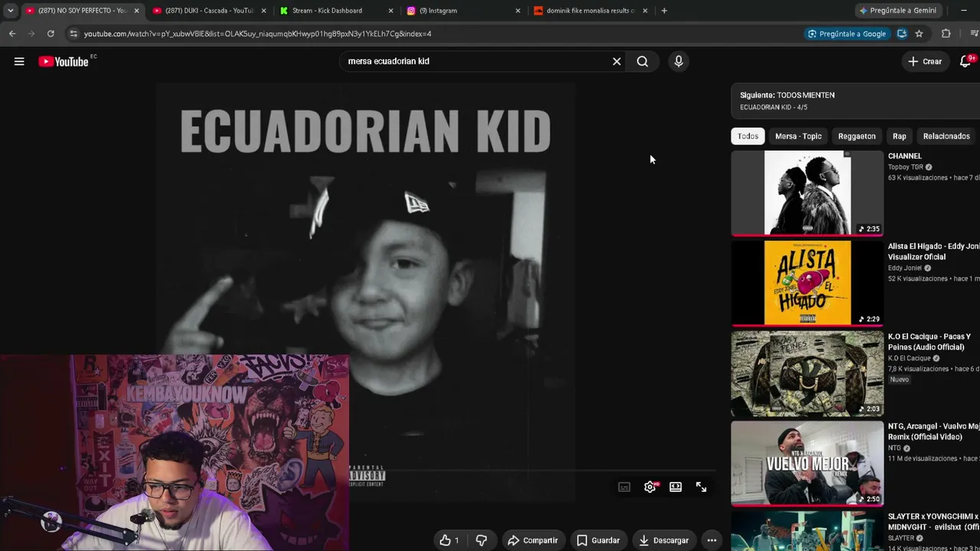Select the Rap filter chip
This screenshot has width=980, height=551.
(x=900, y=136)
